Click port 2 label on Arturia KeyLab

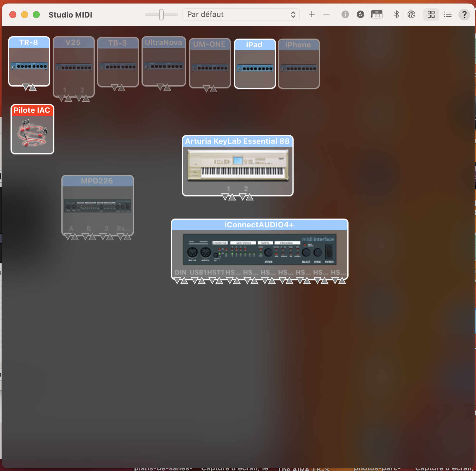click(x=246, y=189)
